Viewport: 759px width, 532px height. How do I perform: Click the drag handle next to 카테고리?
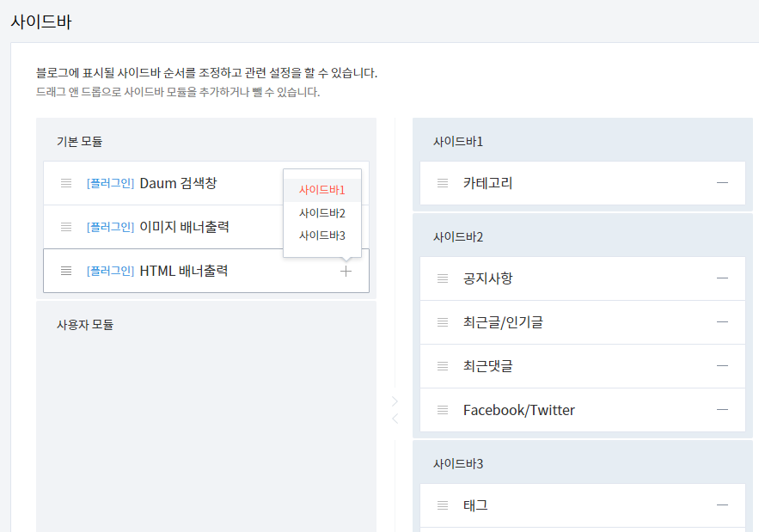(441, 182)
